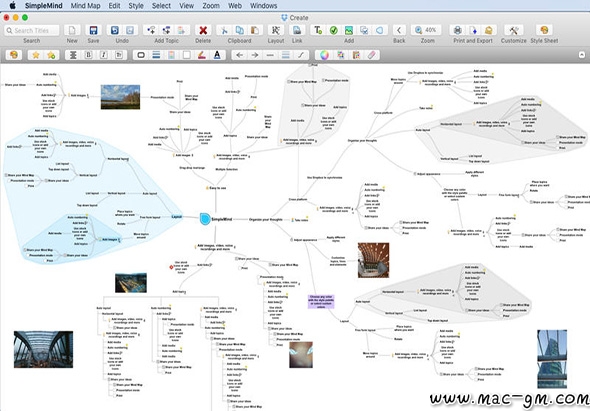The width and height of the screenshot is (590, 411).
Task: Set the white fill color swatch
Action: 187,55
